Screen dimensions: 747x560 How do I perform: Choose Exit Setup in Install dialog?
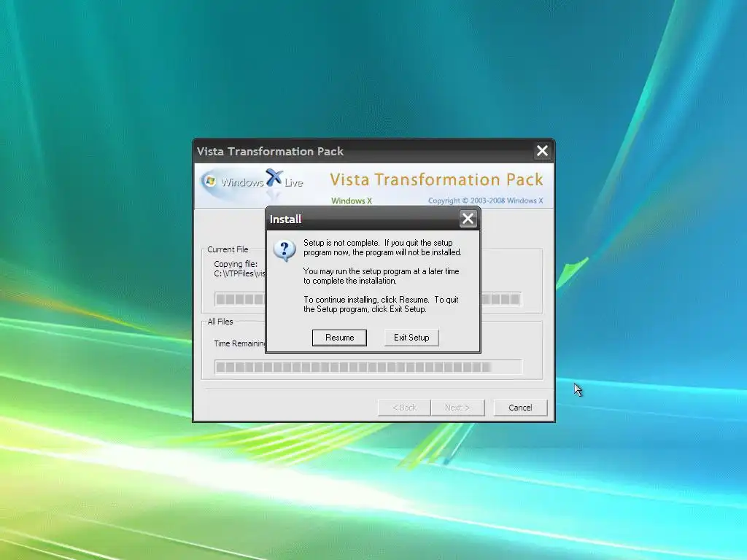point(411,338)
